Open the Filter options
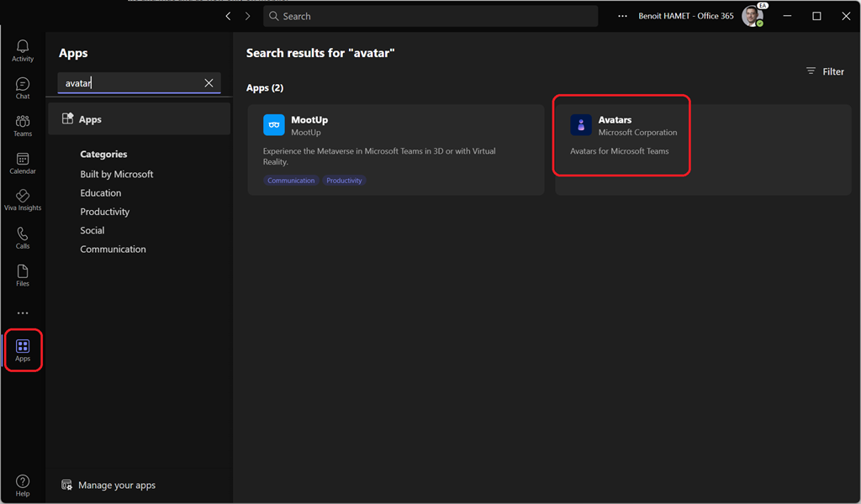Image resolution: width=861 pixels, height=504 pixels. [x=825, y=71]
